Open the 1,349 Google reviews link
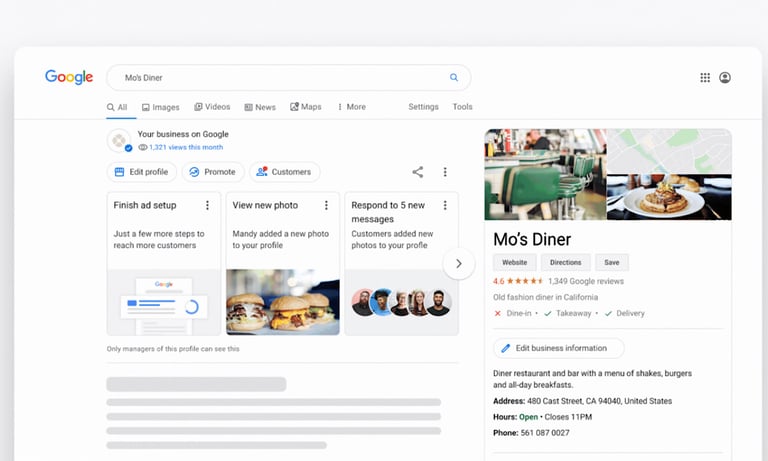Screen dimensions: 768x461 (586, 281)
